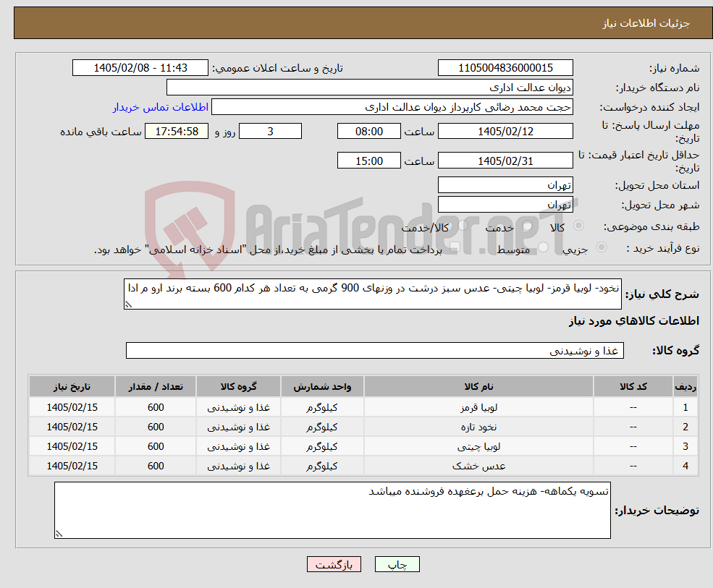Click the buyer name field دیوان عدالت اداری
This screenshot has height=588, width=713.
click(370, 88)
